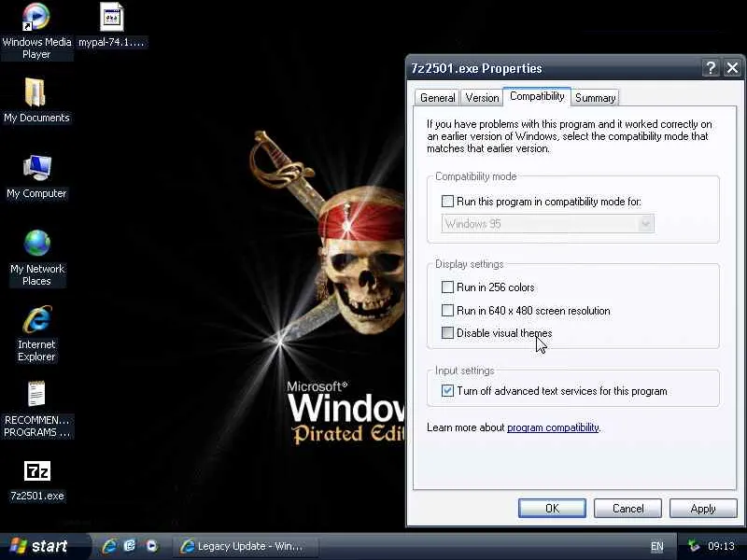This screenshot has width=747, height=560.
Task: Click the help question mark button in Properties
Action: (711, 68)
